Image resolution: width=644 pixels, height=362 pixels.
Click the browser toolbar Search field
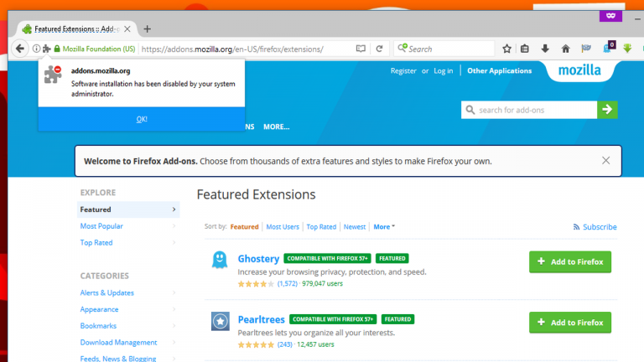[444, 49]
